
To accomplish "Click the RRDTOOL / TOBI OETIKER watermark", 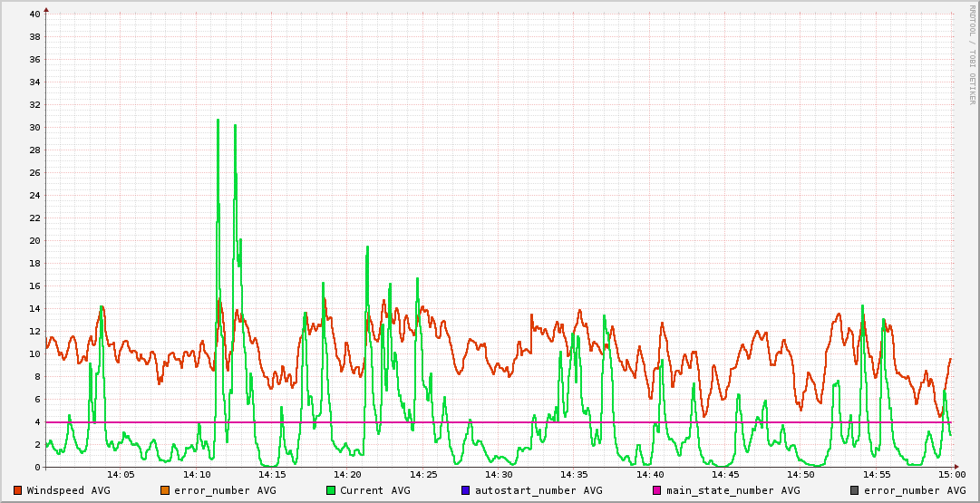I will click(x=972, y=54).
